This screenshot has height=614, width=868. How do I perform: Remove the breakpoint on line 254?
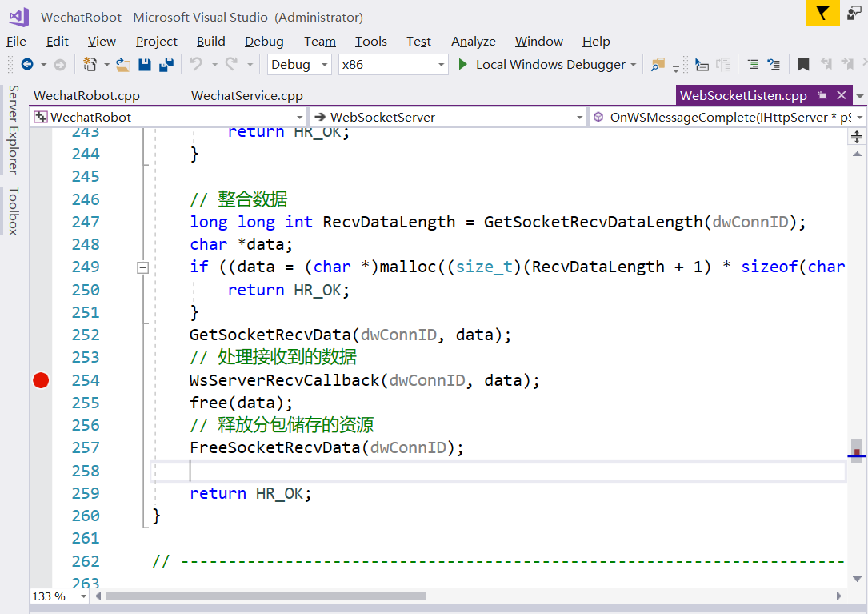pyautogui.click(x=41, y=380)
